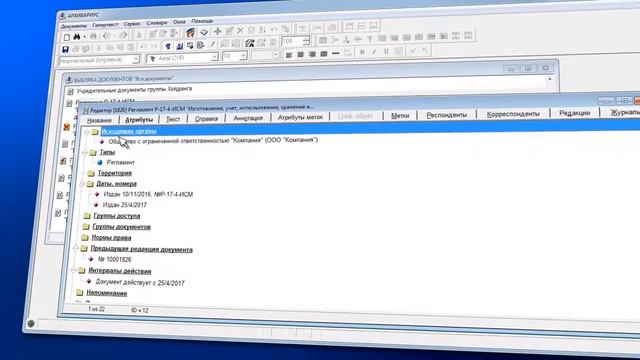Screen dimensions: 640x360
Task: Collapse the Интервалы действия node
Action: coord(74,270)
